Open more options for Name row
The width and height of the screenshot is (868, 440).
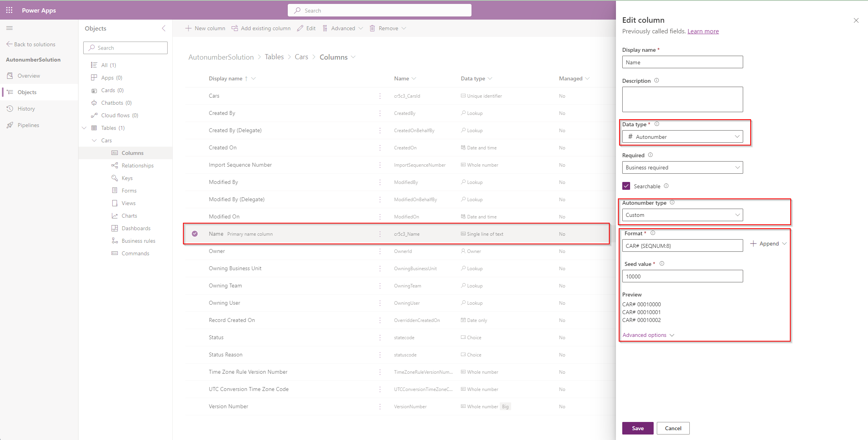click(380, 234)
